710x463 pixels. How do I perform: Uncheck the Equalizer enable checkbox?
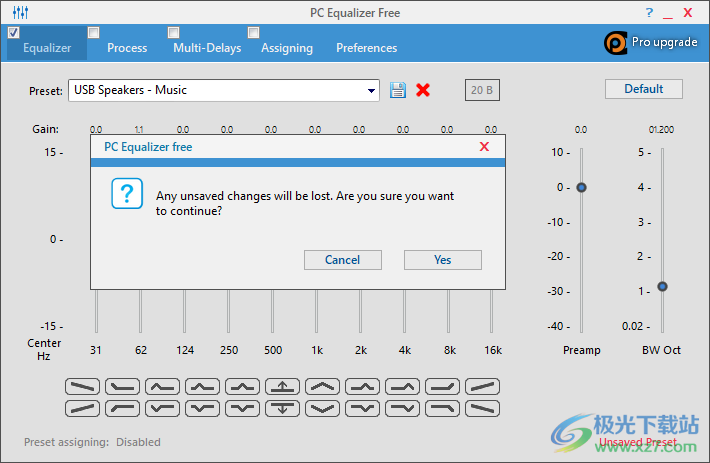[14, 33]
